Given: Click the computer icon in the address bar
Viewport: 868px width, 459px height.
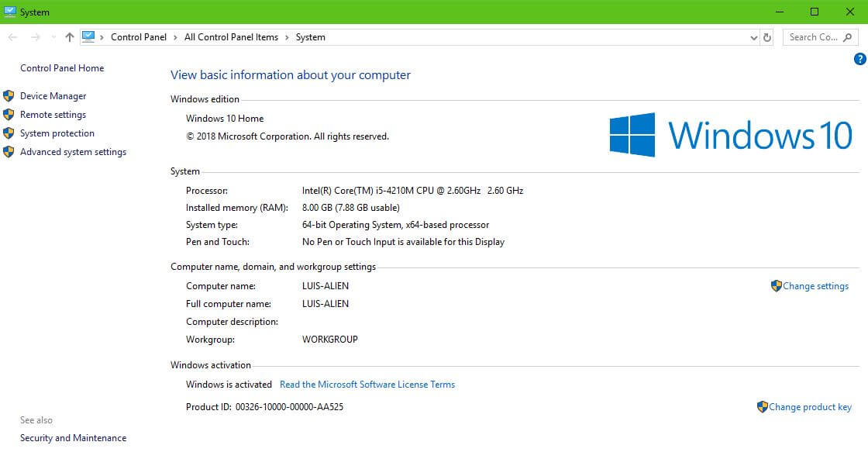Looking at the screenshot, I should (x=88, y=37).
